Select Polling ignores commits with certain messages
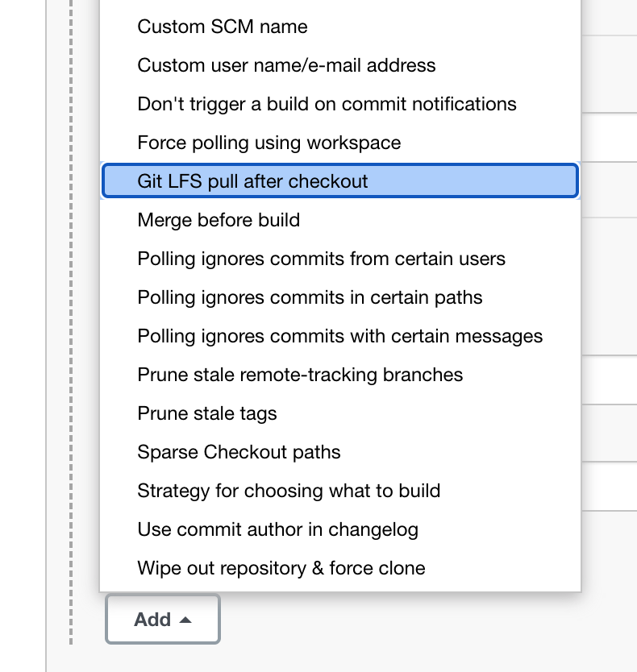This screenshot has height=672, width=637. [340, 335]
